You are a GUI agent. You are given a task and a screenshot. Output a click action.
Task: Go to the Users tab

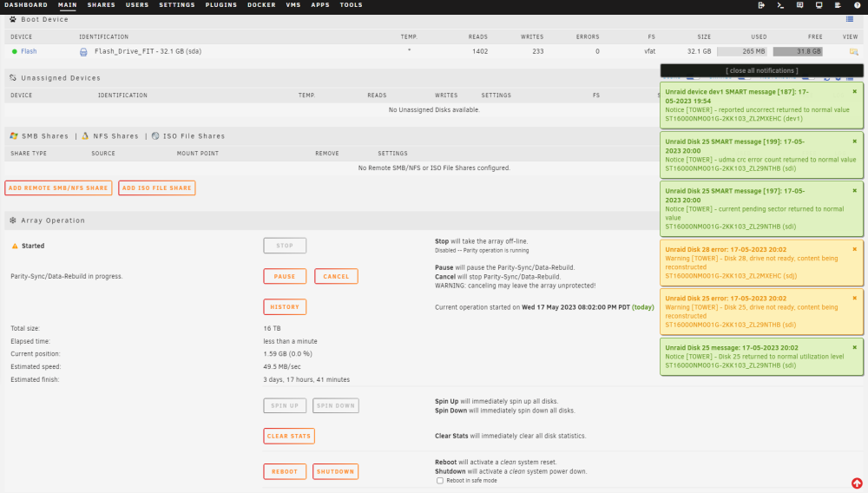137,5
